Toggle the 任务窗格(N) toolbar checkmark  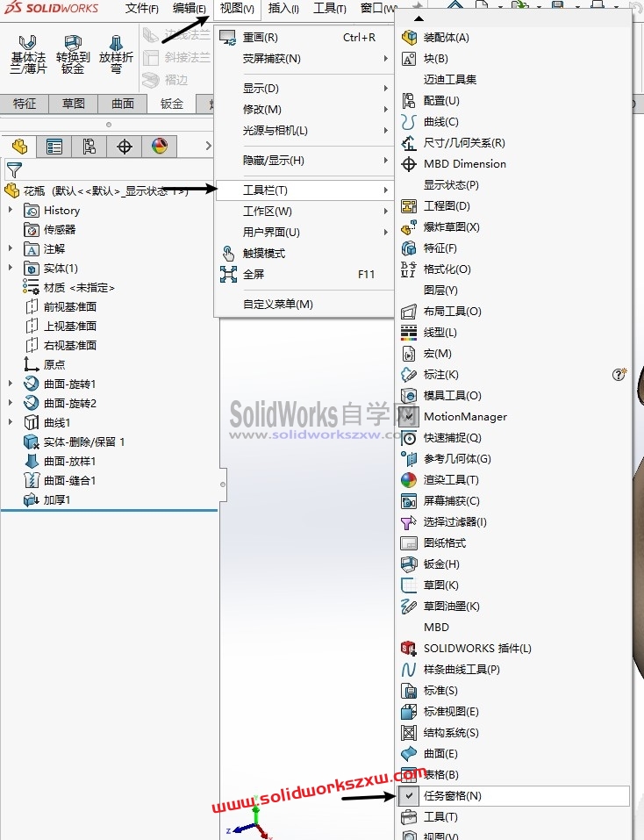(x=410, y=795)
